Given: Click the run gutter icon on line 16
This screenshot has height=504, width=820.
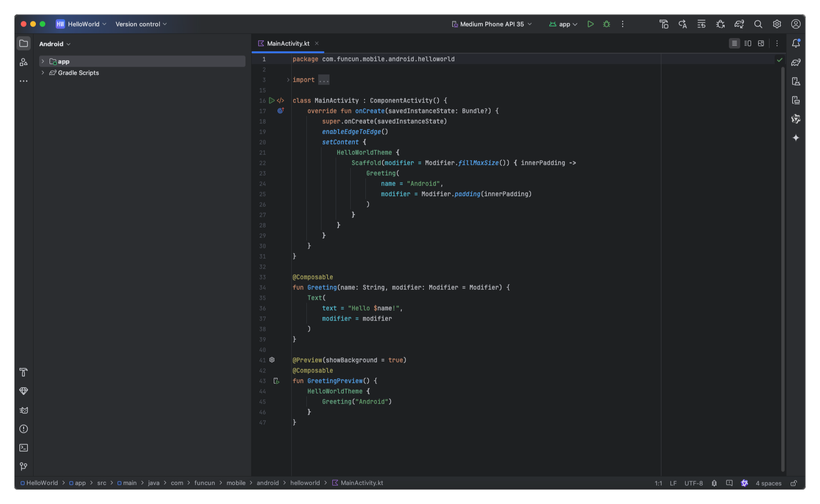Looking at the screenshot, I should tap(272, 101).
